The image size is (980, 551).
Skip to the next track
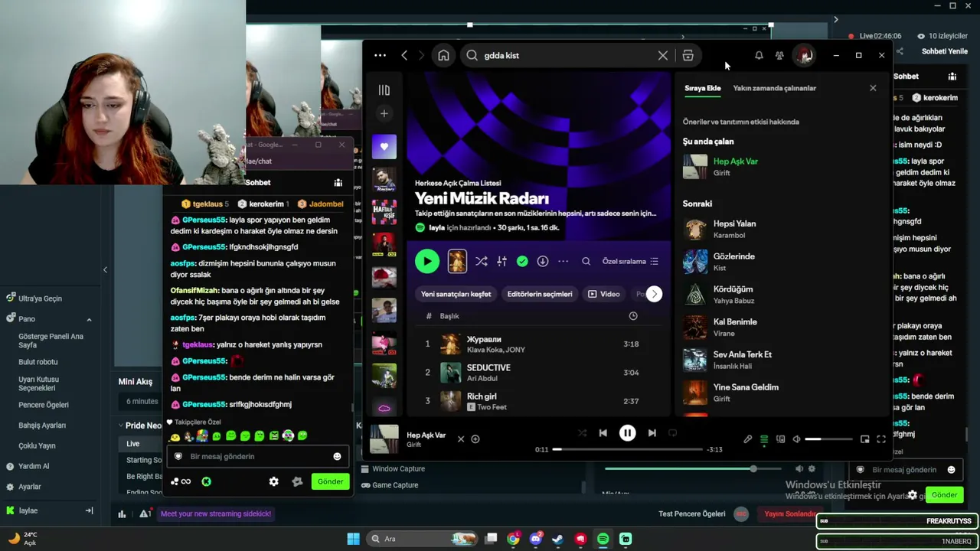(652, 433)
